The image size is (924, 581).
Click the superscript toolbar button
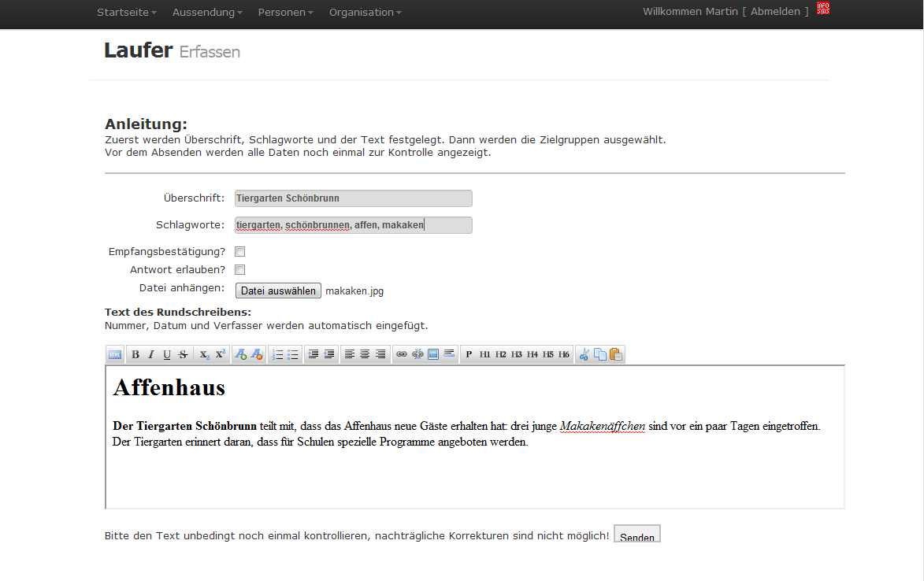pyautogui.click(x=221, y=355)
